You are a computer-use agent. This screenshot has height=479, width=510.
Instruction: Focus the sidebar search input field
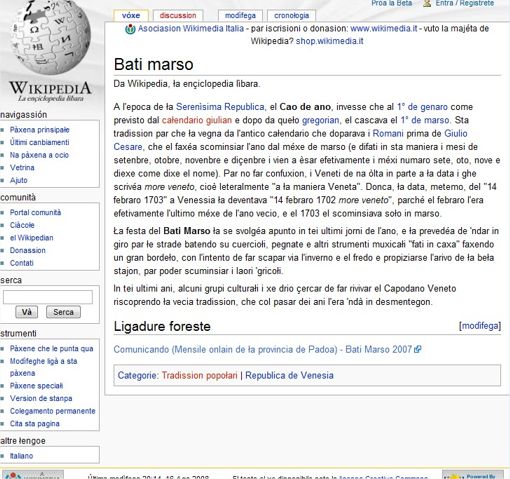[x=48, y=297]
